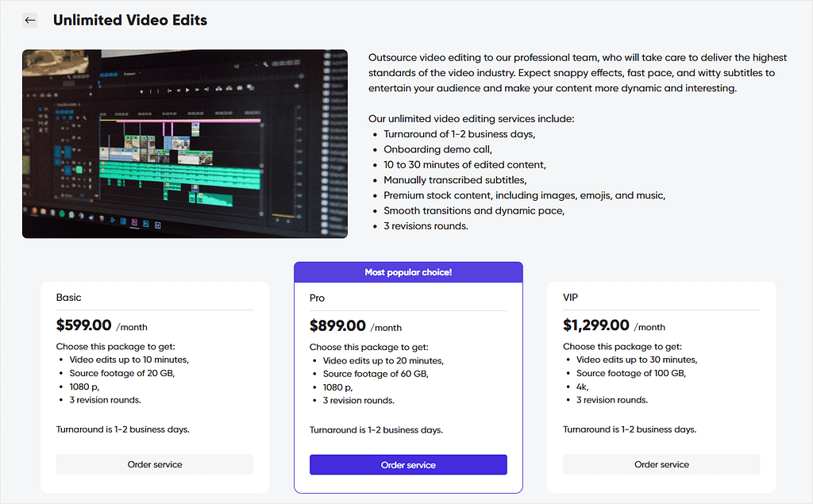This screenshot has width=813, height=504.
Task: Click 'Source footage of 60 GB'
Action: coord(376,374)
